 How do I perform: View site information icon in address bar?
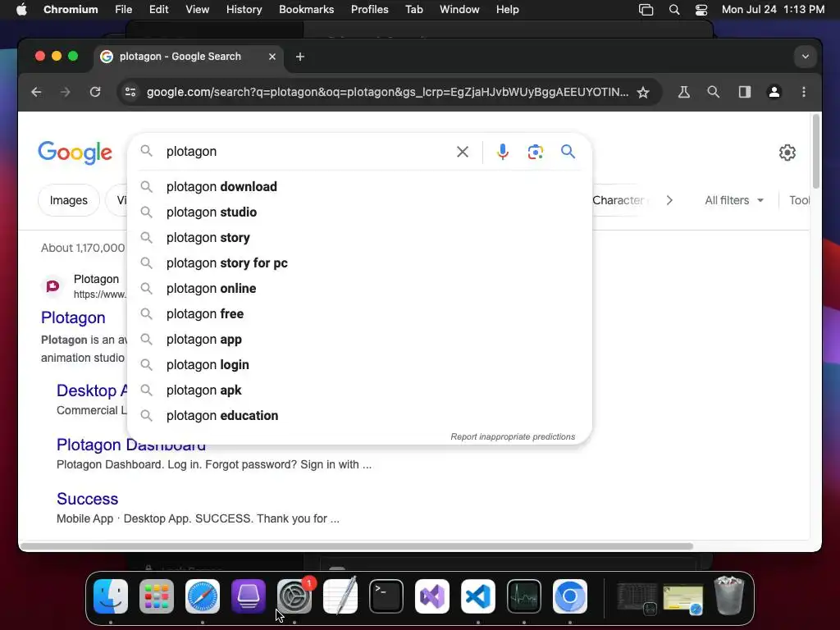click(130, 92)
